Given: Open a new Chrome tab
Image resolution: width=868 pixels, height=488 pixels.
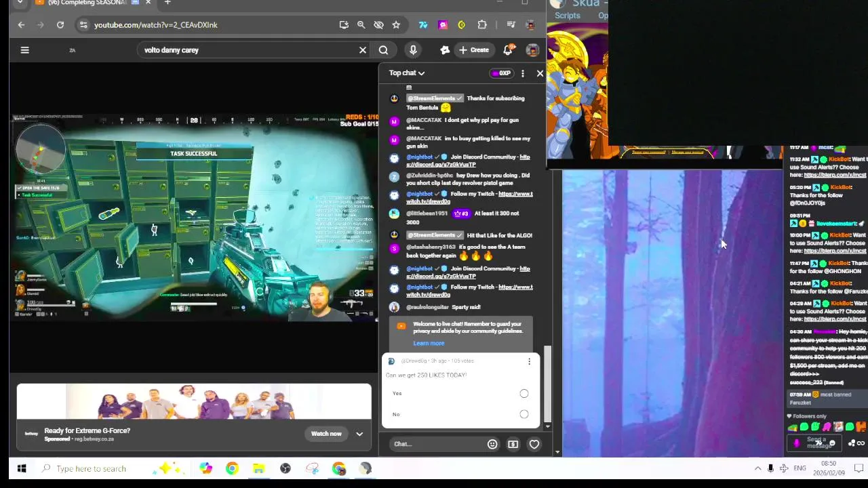Looking at the screenshot, I should click(x=167, y=3).
